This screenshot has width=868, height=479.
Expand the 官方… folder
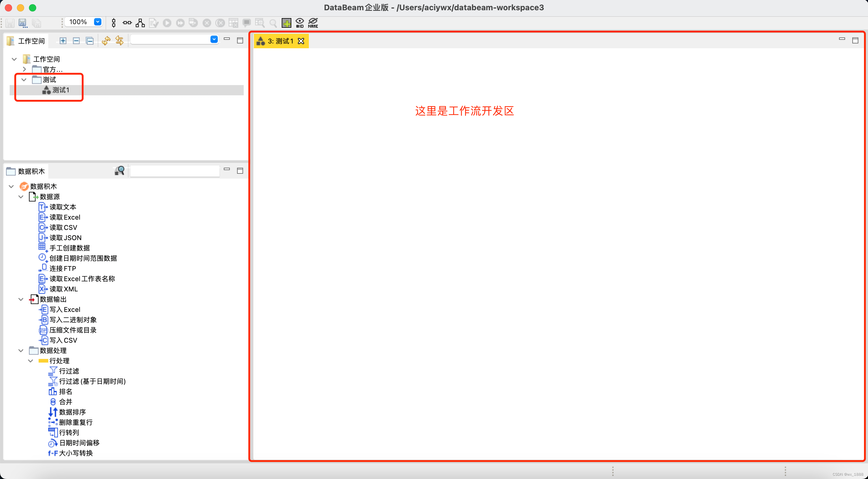[24, 69]
